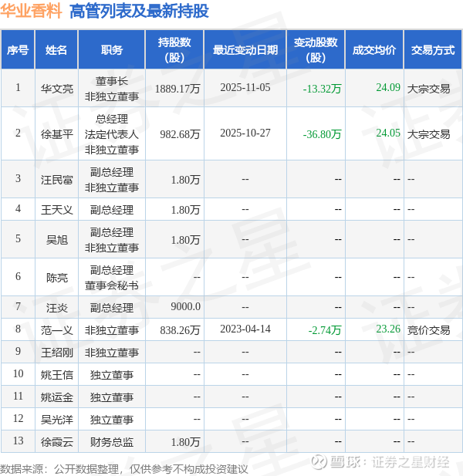The image size is (463, 476).
Task: Click the 姓名 column header
Action: [56, 50]
